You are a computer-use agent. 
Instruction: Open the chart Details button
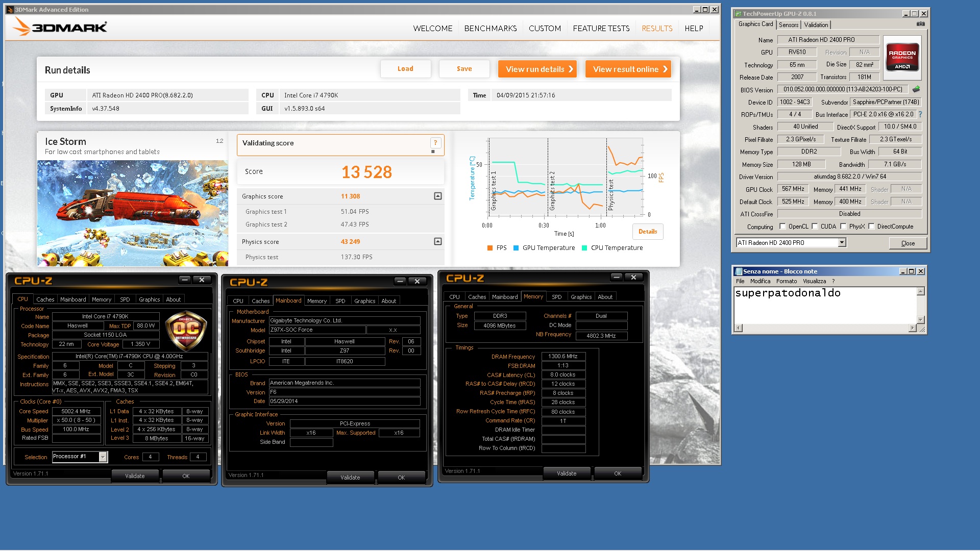(x=648, y=232)
